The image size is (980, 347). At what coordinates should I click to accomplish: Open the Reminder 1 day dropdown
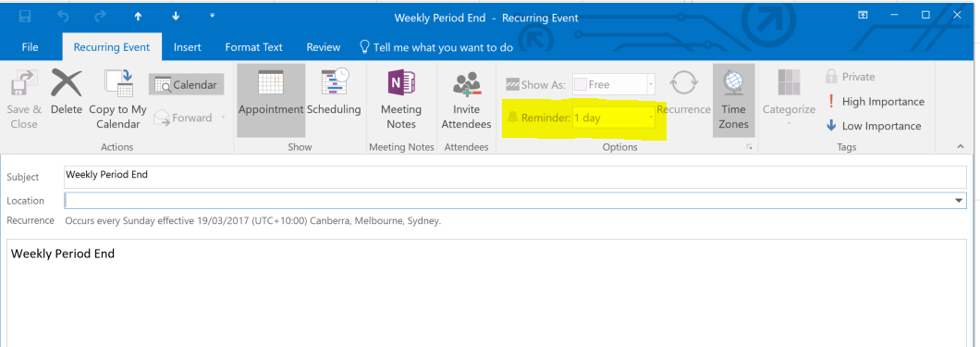point(614,118)
